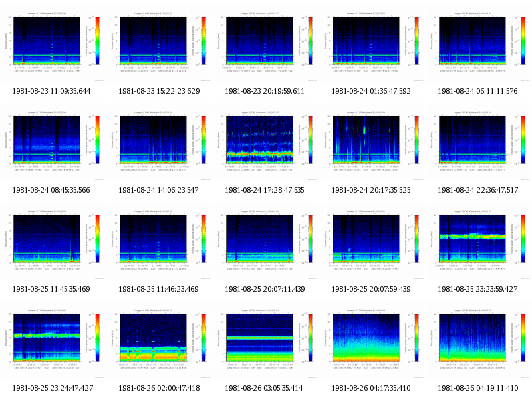Click the caption 1981-08-24 01:36:47.592
The image size is (532, 396).
coord(371,91)
